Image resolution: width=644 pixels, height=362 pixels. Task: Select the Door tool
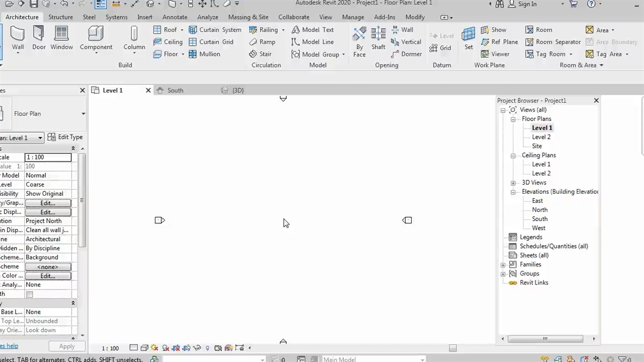(x=39, y=38)
